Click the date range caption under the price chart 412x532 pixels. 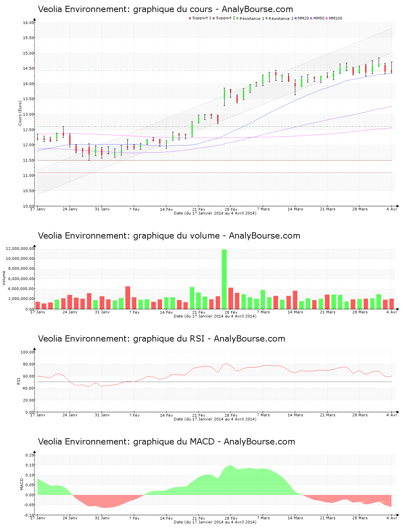(215, 213)
